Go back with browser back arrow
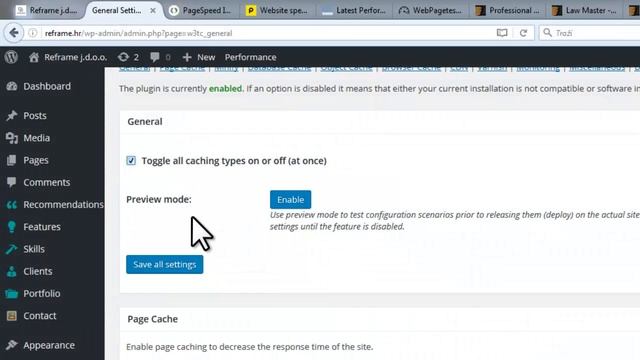Image resolution: width=640 pixels, height=360 pixels. pos(14,33)
